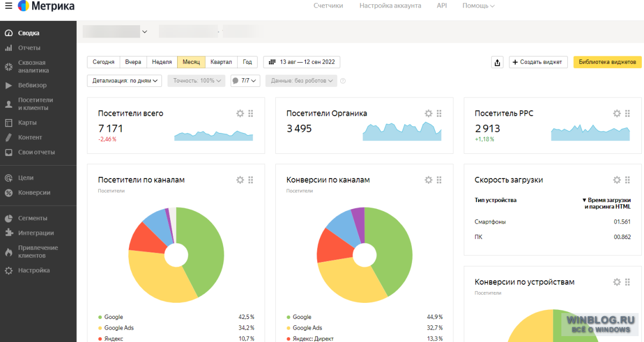Click the Интеграции puzzle icon
Screen dimensions: 644x342
pyautogui.click(x=9, y=233)
